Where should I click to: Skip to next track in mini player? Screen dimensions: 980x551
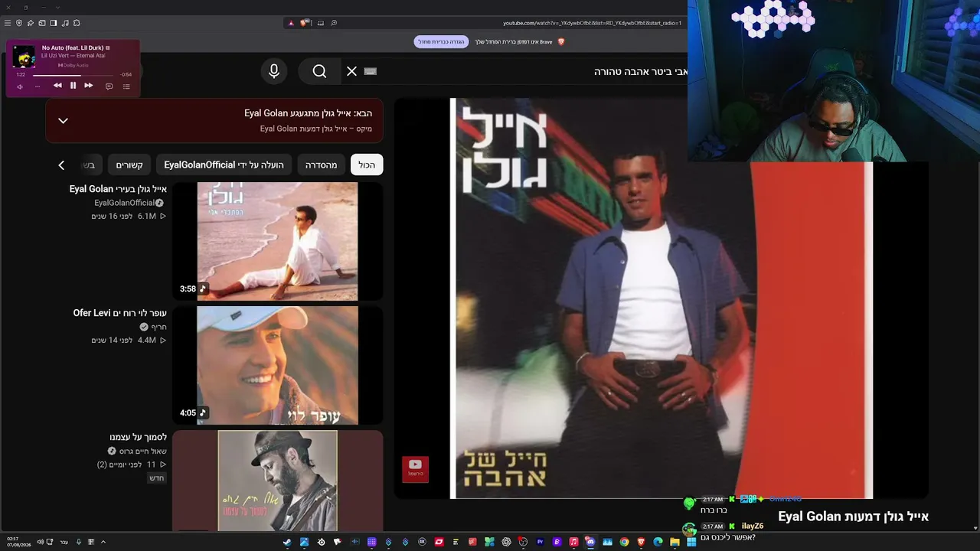[x=88, y=86]
